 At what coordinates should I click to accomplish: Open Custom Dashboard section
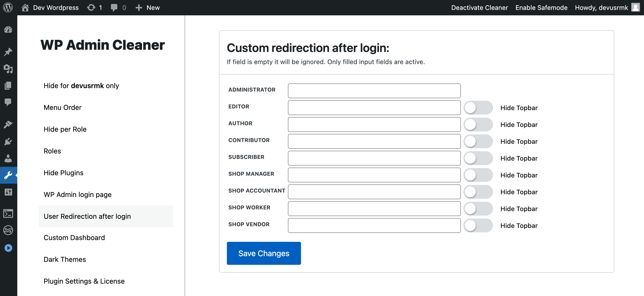point(74,238)
